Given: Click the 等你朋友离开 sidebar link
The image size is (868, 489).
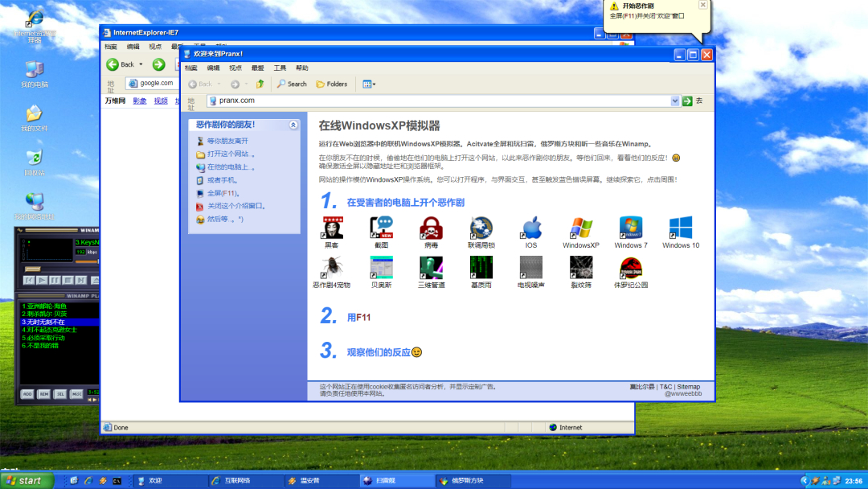Looking at the screenshot, I should click(227, 142).
